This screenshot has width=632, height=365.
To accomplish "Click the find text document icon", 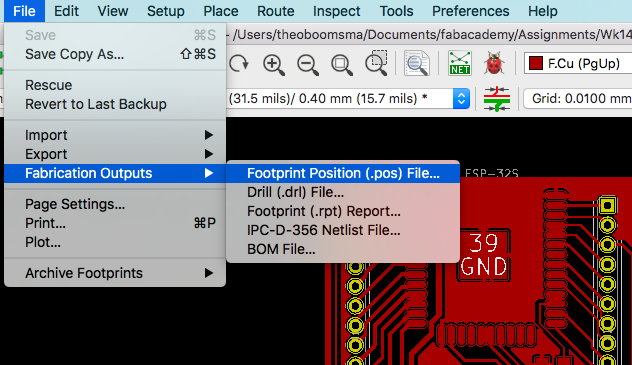I will click(417, 63).
